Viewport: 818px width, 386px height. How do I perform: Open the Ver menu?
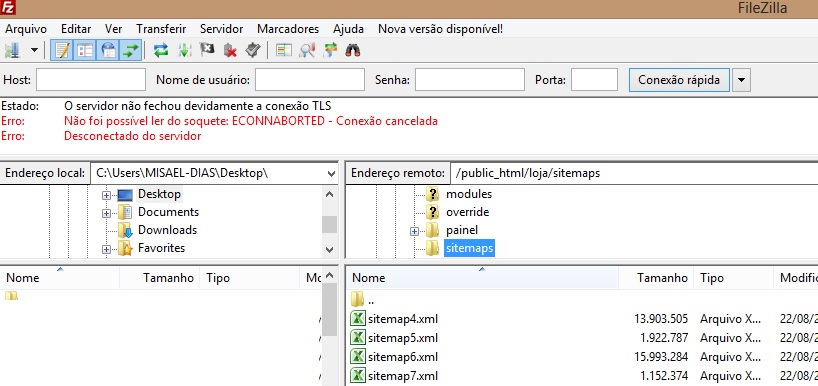click(113, 29)
